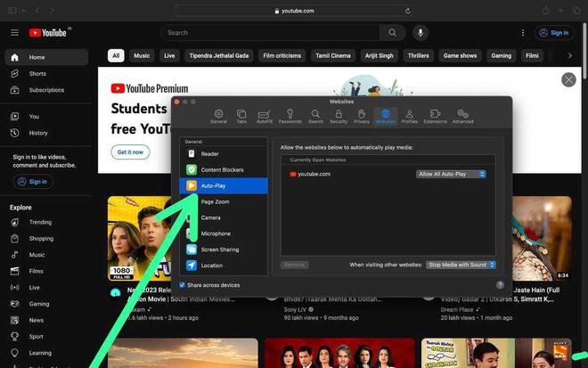Click Sign in at top right
Viewport: 588px width, 368px height.
pyautogui.click(x=553, y=33)
